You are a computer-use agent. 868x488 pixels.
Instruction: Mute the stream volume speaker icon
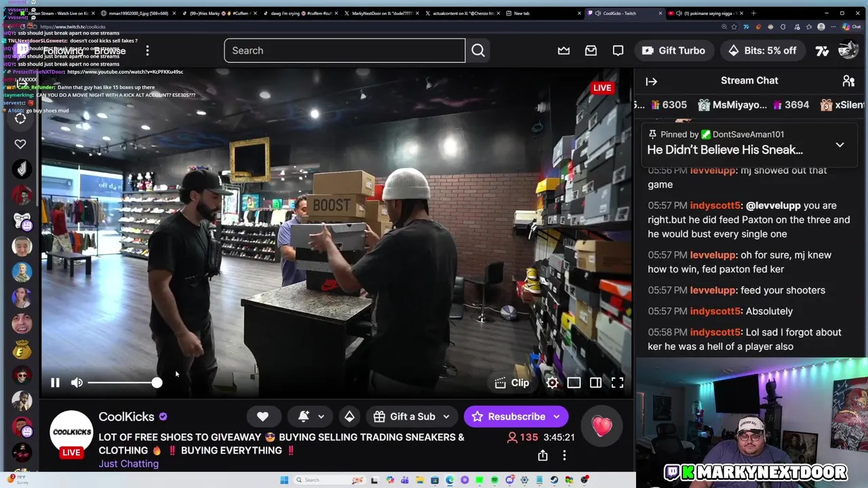coord(77,383)
